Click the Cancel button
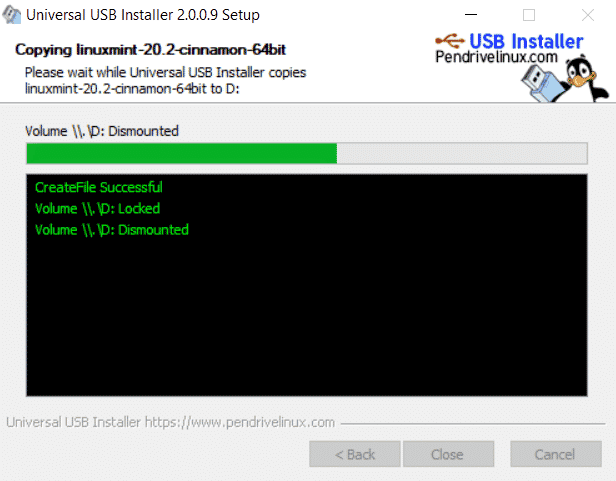616x481 pixels. click(556, 454)
